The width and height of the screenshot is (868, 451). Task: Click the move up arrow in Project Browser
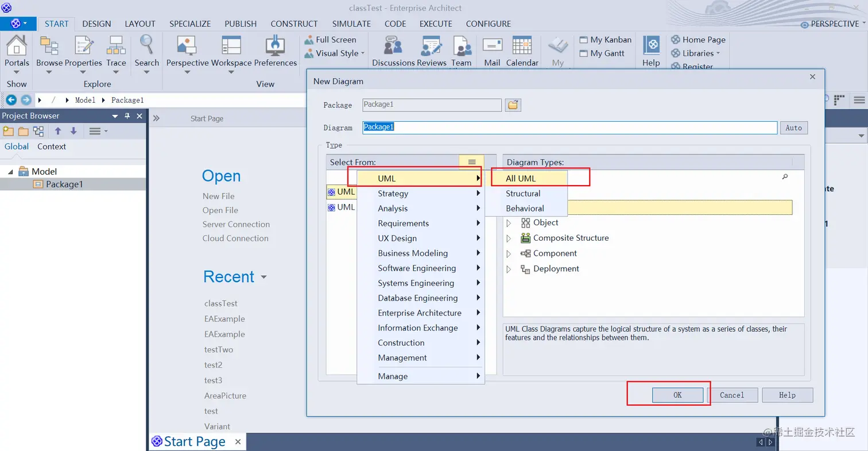coord(58,131)
